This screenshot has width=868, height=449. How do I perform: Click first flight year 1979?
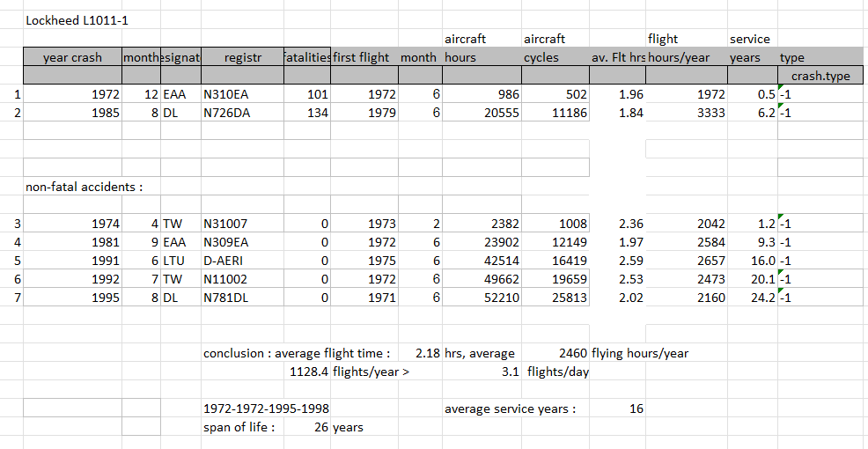[x=364, y=113]
